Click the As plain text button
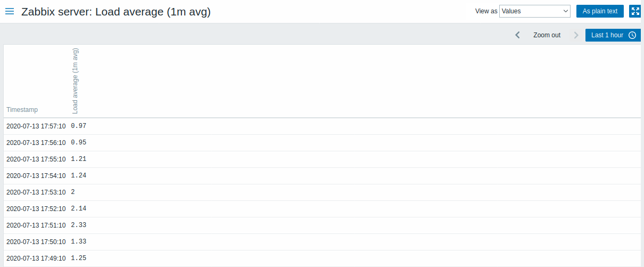Screen dimensions: 644x267 [600, 11]
